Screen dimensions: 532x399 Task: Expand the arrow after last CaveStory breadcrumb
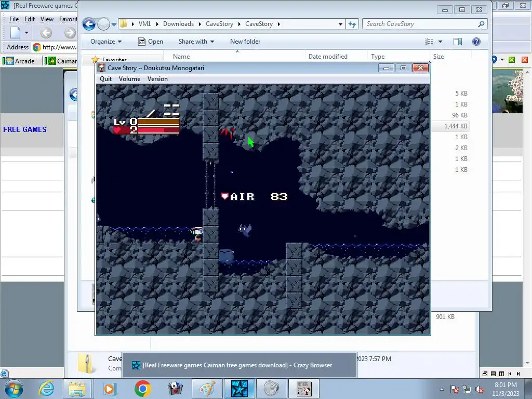[279, 24]
